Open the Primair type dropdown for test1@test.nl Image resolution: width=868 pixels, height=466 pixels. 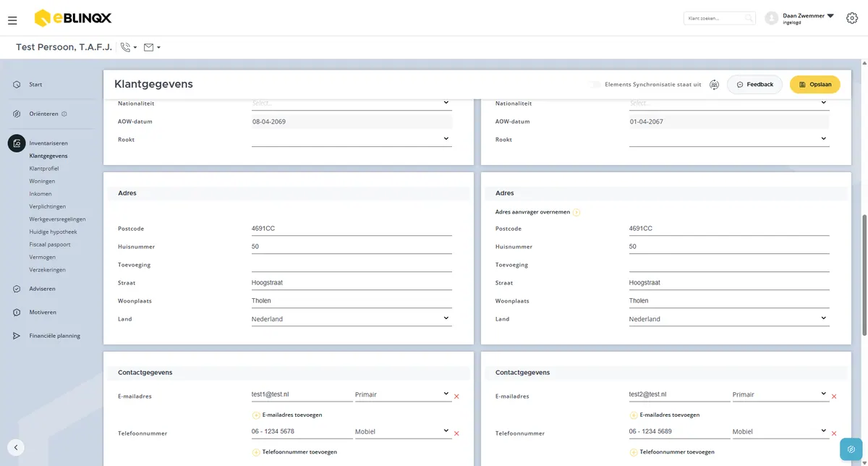pyautogui.click(x=403, y=395)
